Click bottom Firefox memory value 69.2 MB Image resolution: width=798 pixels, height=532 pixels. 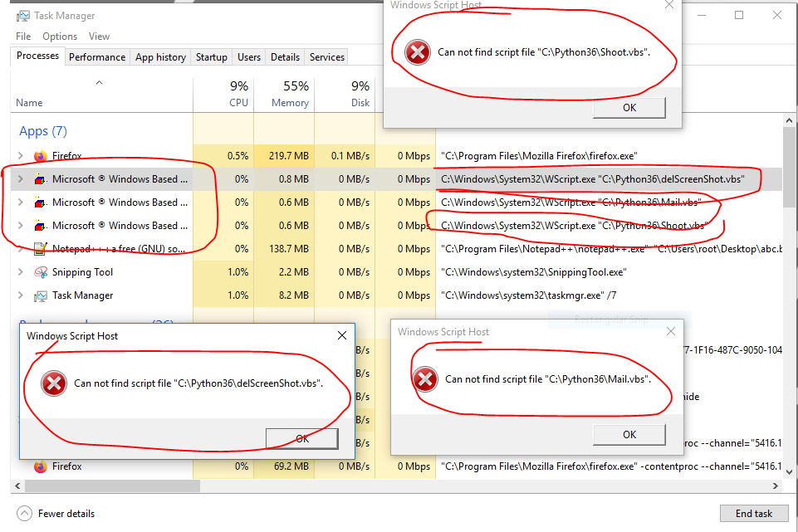(x=291, y=466)
